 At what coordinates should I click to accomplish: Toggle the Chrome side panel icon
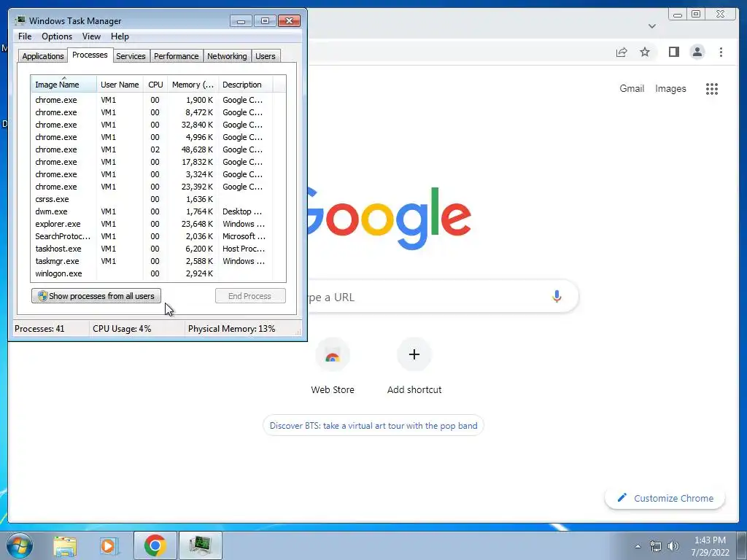click(x=673, y=52)
